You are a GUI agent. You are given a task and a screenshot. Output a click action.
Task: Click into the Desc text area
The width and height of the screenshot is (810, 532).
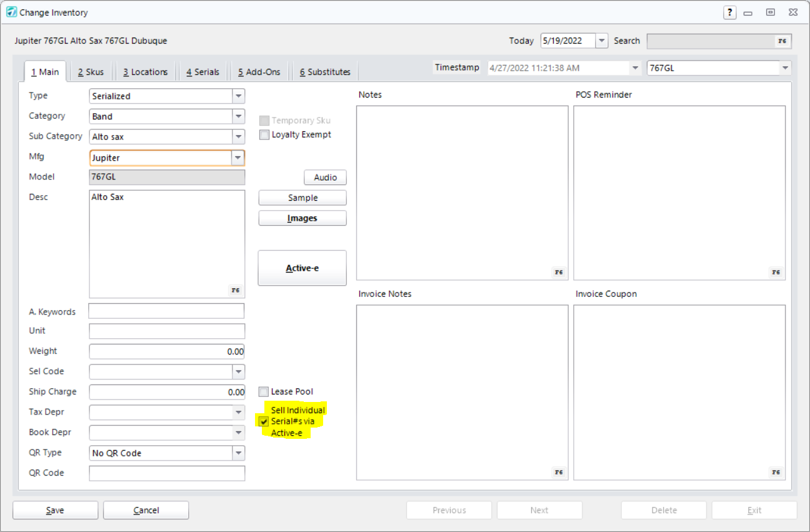(x=167, y=244)
